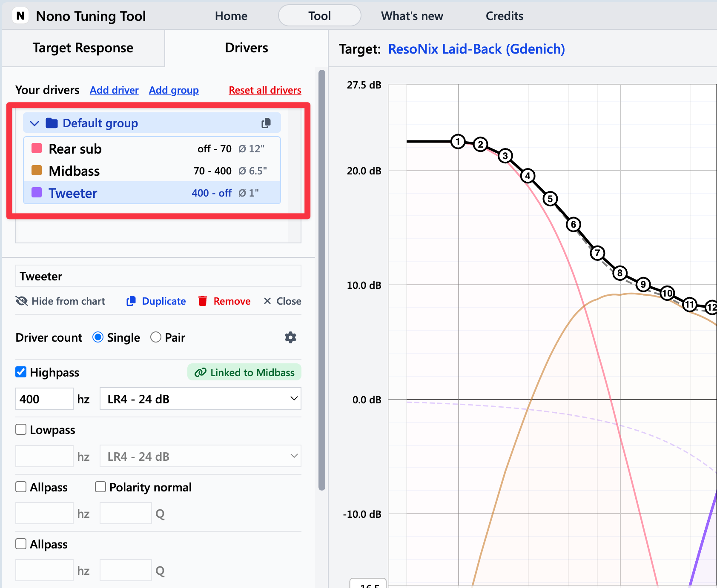Close the Tweeter editor panel
The image size is (717, 588).
click(282, 301)
